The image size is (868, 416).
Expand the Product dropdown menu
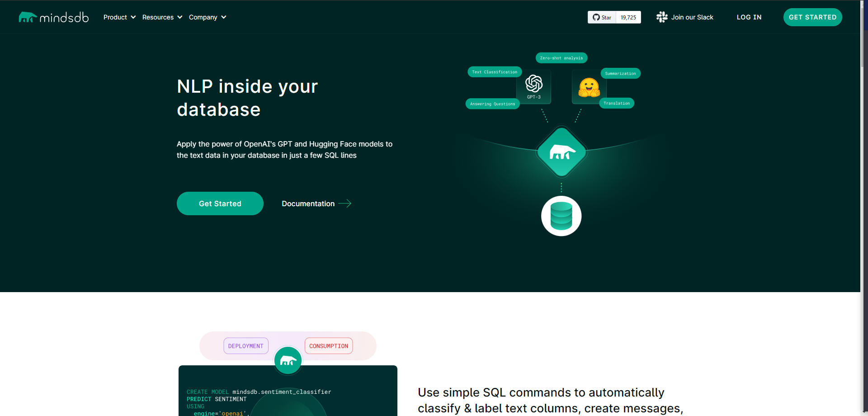tap(119, 17)
